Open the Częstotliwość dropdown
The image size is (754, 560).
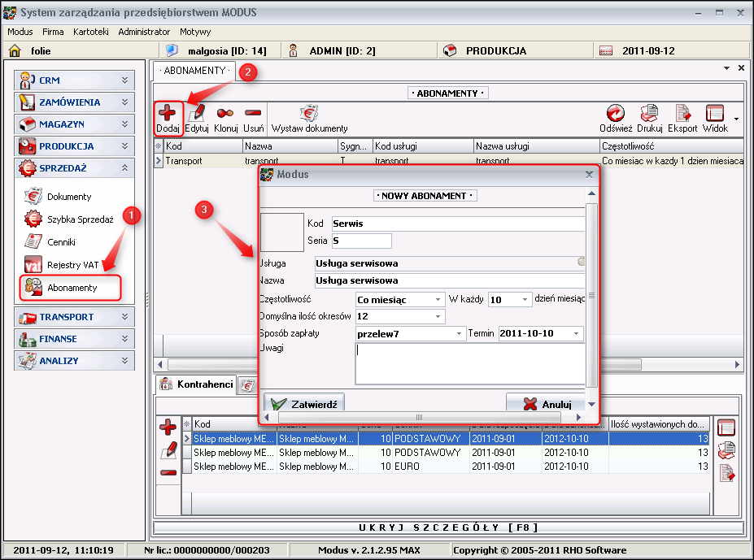tap(438, 299)
